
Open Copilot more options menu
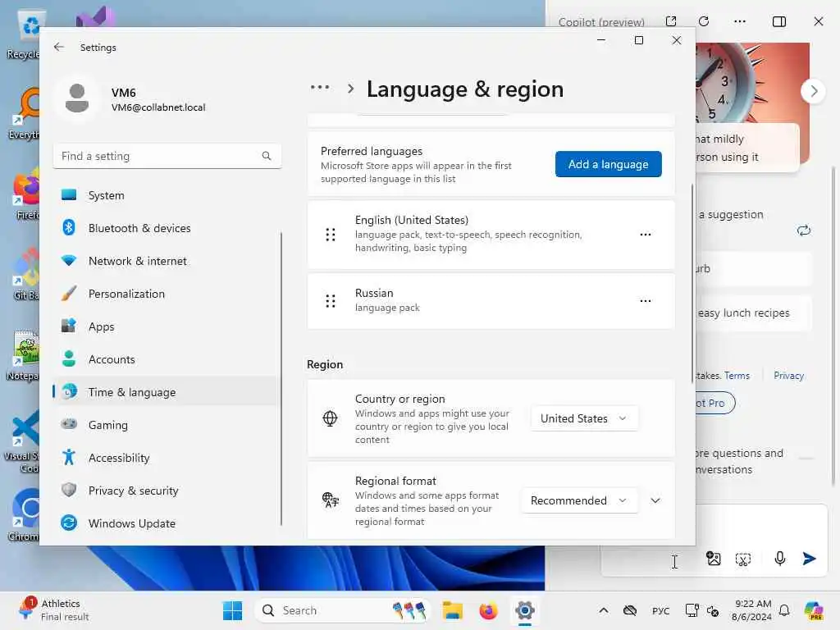tap(740, 21)
